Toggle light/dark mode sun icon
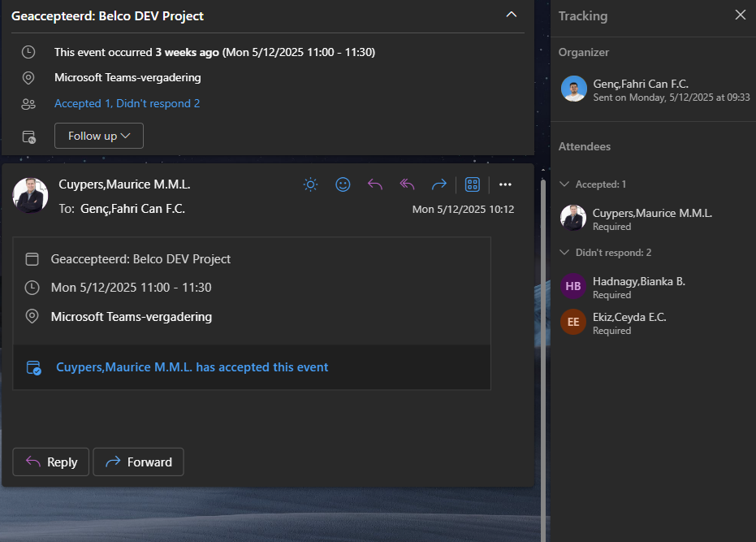Image resolution: width=756 pixels, height=542 pixels. [310, 184]
